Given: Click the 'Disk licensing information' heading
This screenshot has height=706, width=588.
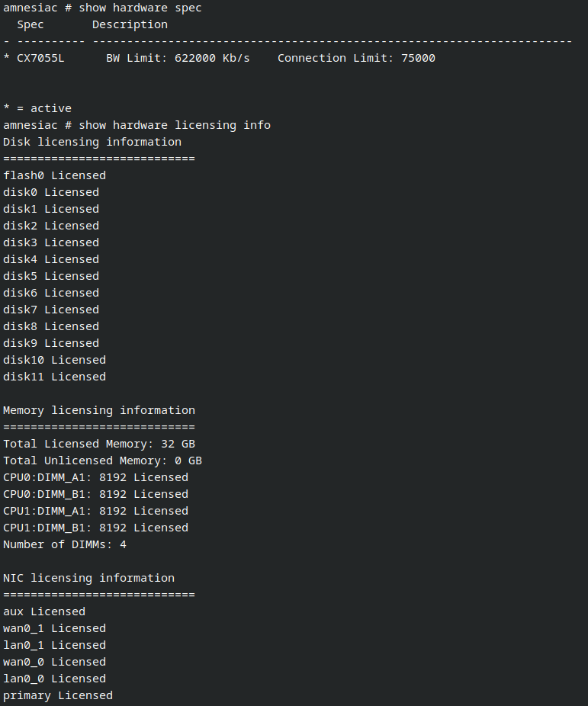Looking at the screenshot, I should pos(92,142).
